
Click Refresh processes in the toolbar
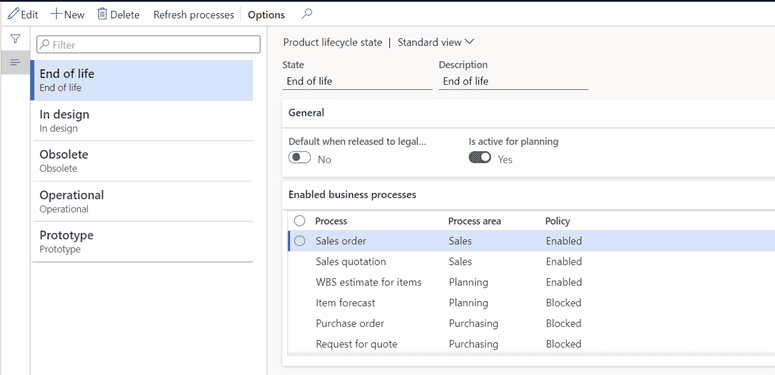tap(193, 15)
